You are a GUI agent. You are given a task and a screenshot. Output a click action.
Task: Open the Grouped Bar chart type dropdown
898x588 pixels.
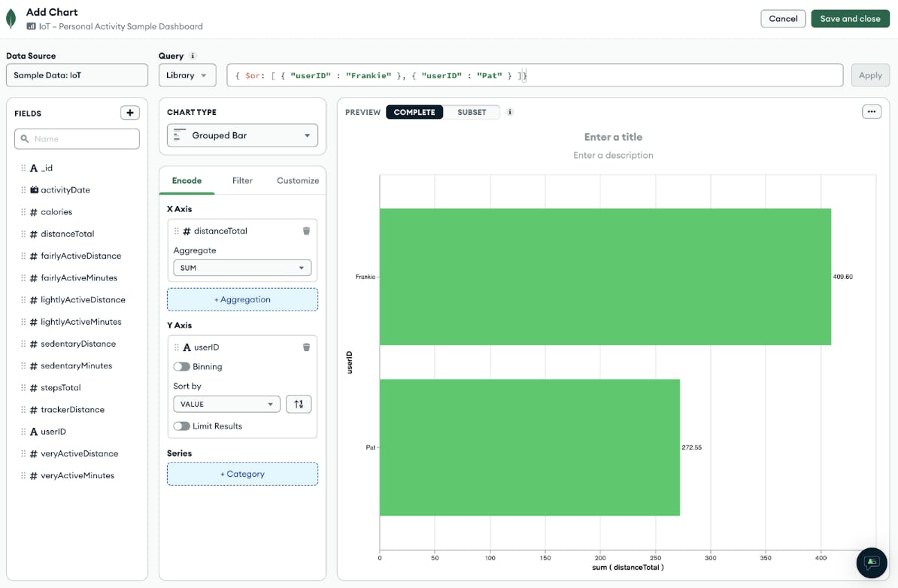(242, 135)
